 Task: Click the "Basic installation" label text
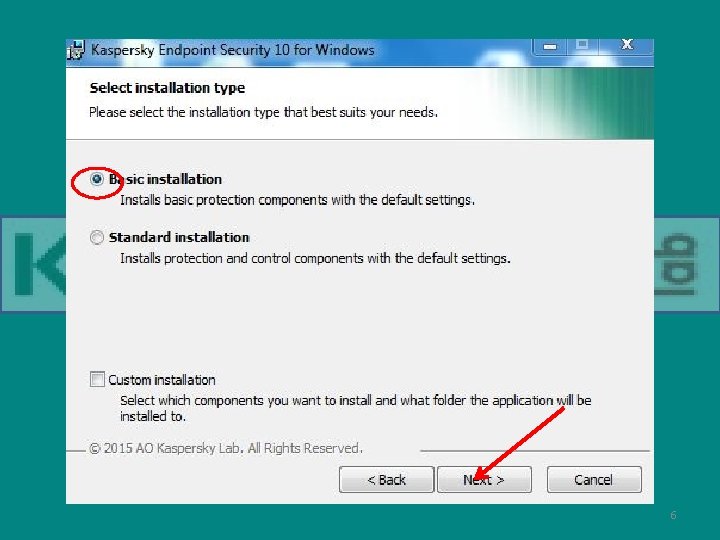click(x=165, y=179)
